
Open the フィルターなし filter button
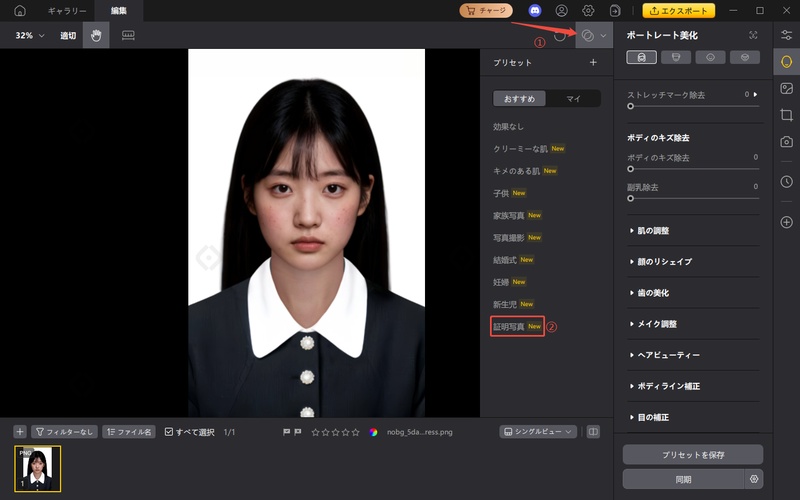coord(64,432)
